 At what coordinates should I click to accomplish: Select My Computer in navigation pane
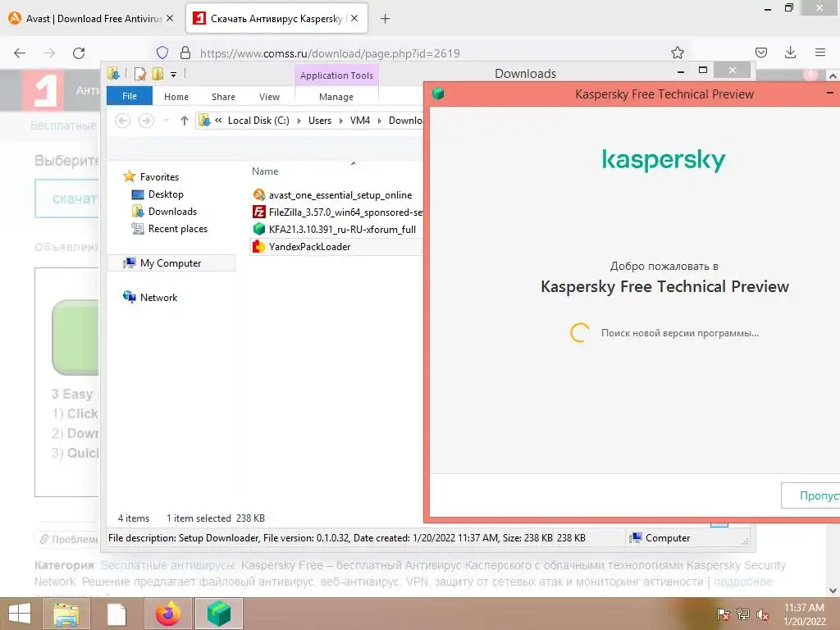point(171,263)
